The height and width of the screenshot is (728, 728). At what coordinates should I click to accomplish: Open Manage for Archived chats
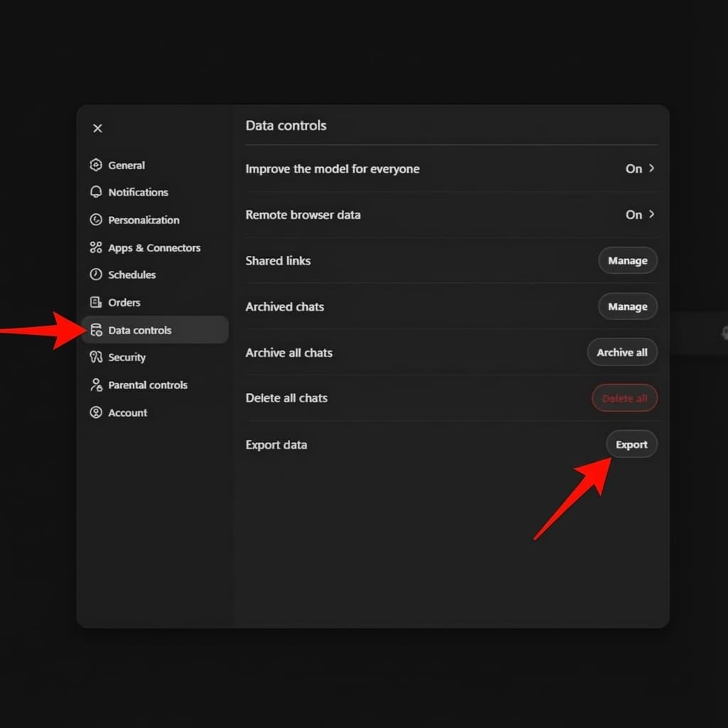(x=628, y=306)
